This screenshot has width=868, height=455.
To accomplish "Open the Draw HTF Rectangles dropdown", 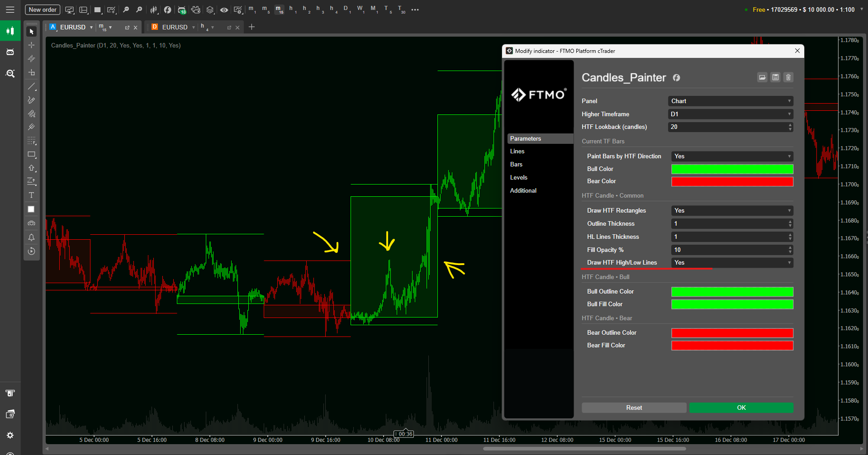I will point(732,211).
